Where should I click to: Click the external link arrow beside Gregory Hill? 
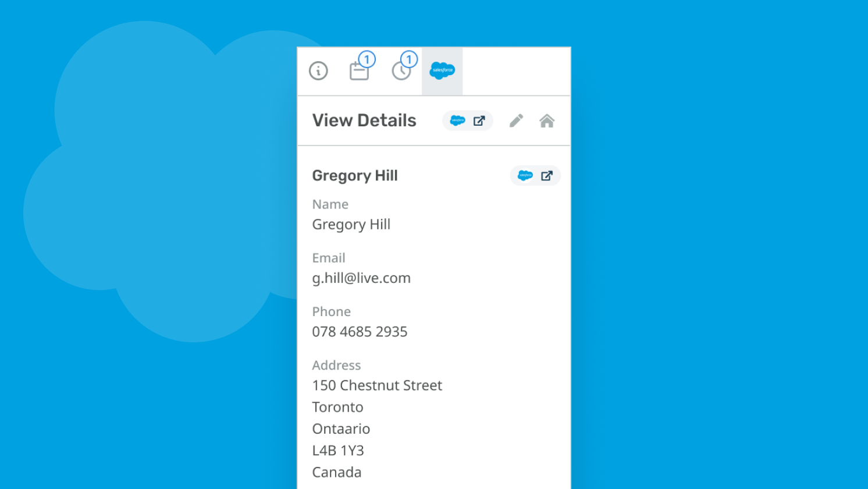point(546,175)
